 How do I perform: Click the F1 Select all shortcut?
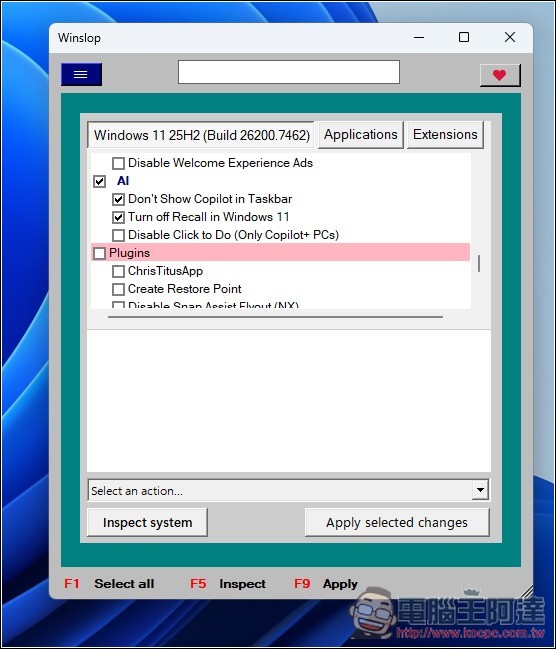[109, 584]
